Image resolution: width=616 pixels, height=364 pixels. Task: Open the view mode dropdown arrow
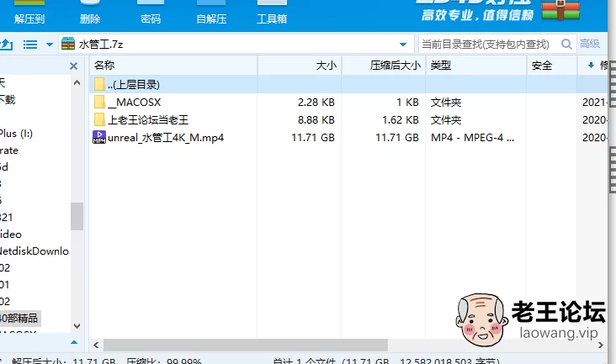click(50, 45)
